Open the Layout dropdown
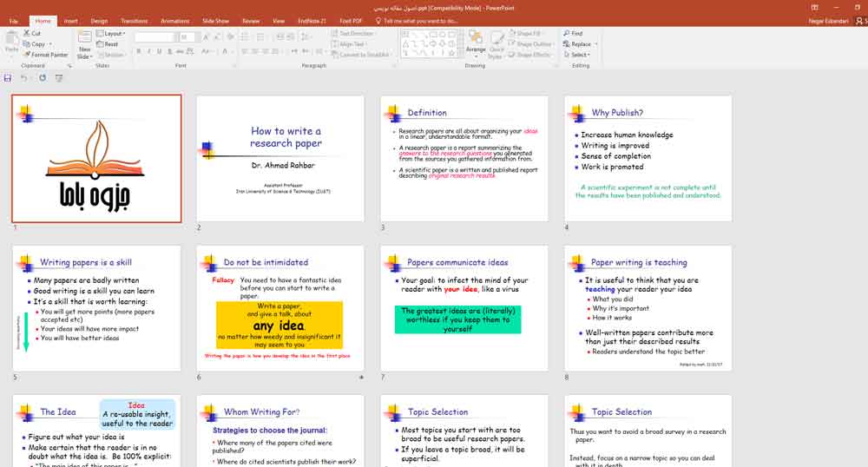The width and height of the screenshot is (868, 467). [x=111, y=33]
